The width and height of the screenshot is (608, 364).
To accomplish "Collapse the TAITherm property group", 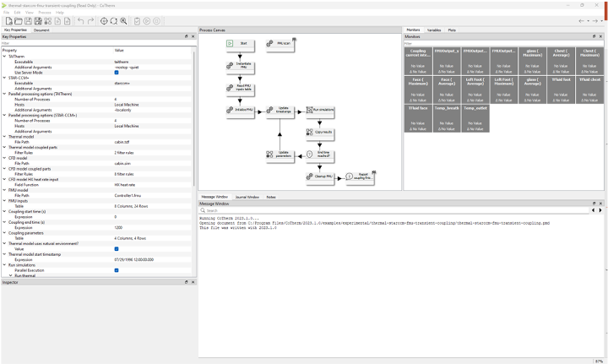I will pyautogui.click(x=5, y=57).
